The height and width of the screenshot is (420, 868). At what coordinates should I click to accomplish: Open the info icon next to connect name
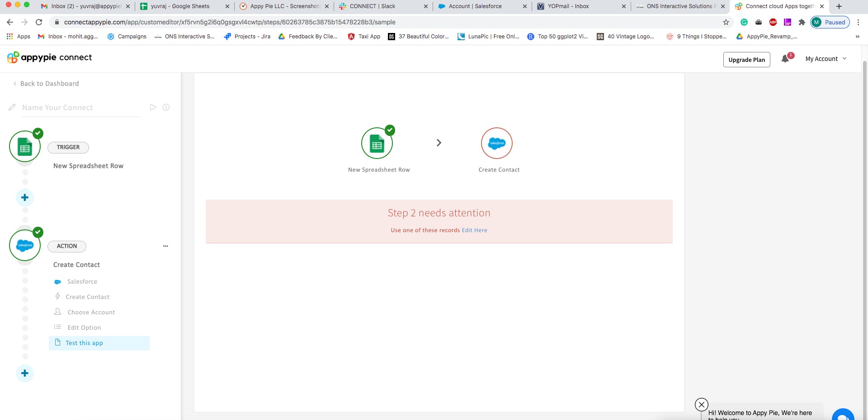pyautogui.click(x=166, y=107)
